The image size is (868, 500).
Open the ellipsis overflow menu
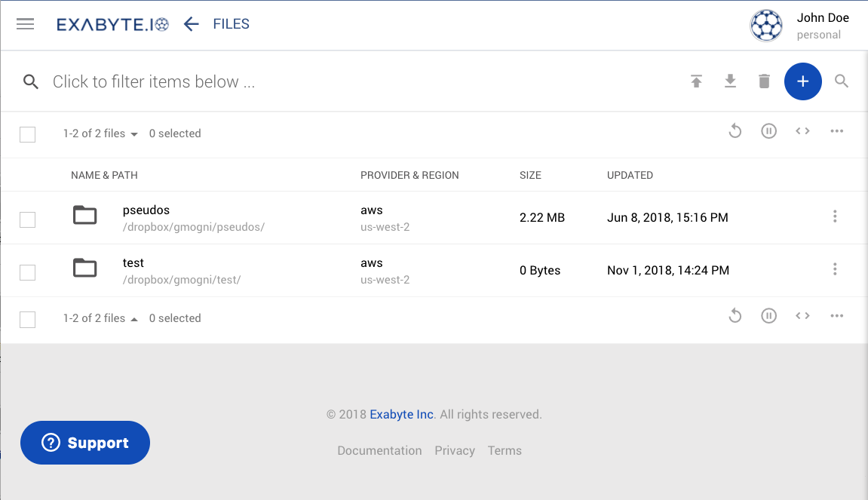pos(836,130)
